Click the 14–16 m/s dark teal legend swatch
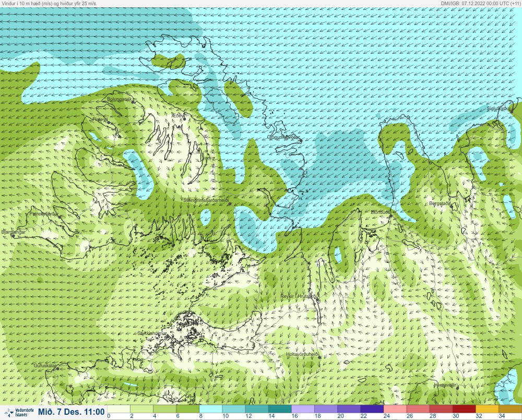 tap(280, 409)
